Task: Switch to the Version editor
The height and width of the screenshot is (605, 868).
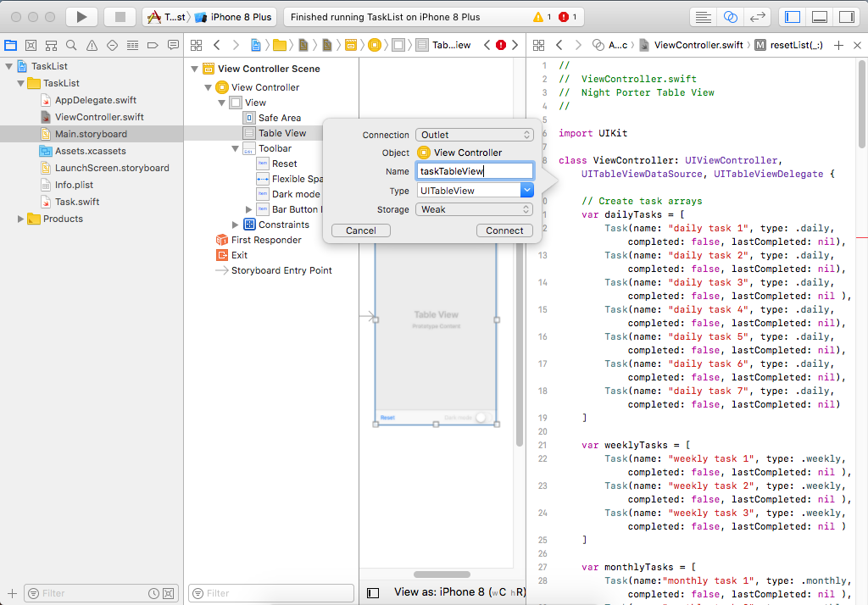Action: pos(757,17)
